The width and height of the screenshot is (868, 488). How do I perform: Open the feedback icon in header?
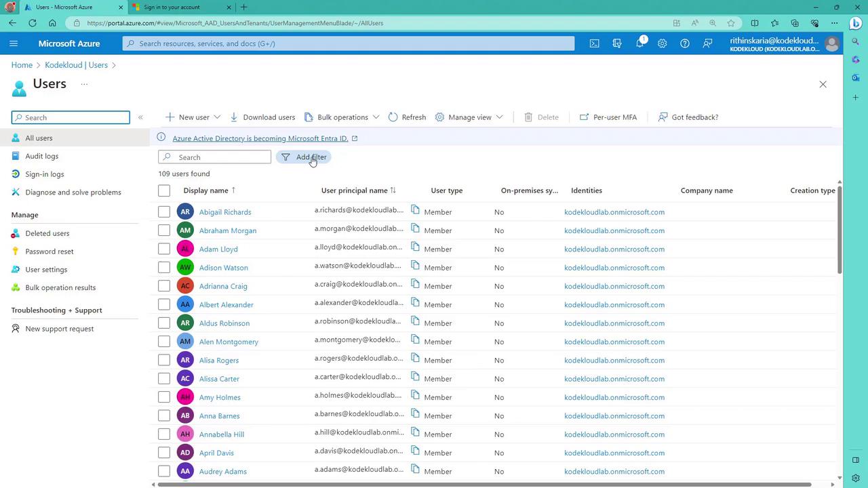707,43
